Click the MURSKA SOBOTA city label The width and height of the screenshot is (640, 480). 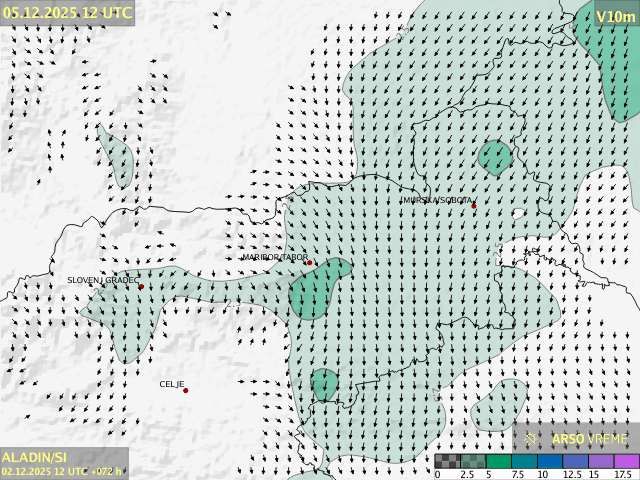click(437, 201)
